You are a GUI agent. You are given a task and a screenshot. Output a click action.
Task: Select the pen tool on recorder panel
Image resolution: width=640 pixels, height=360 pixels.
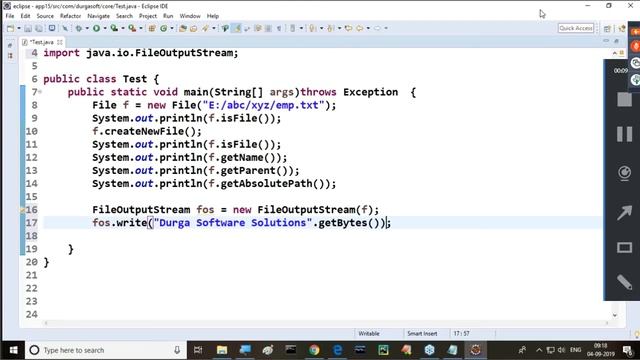[x=624, y=282]
